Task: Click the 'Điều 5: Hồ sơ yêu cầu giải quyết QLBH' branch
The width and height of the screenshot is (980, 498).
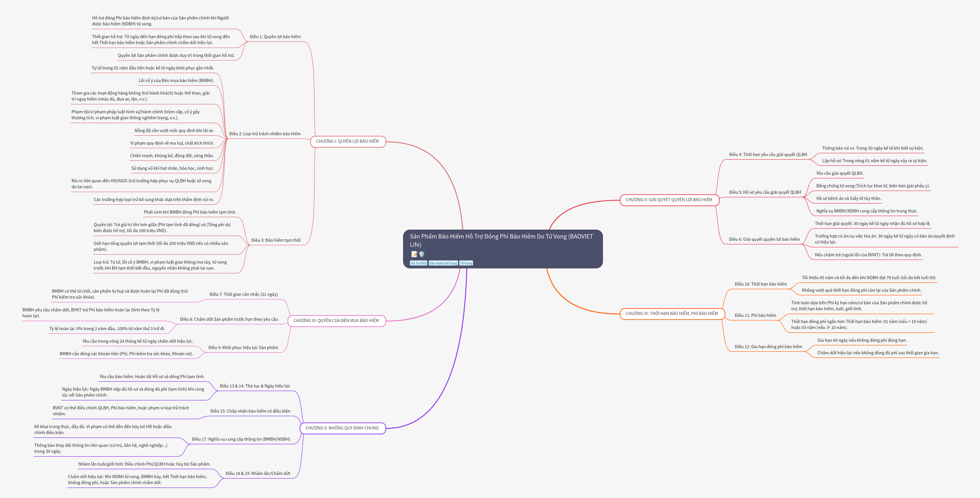Action: [x=765, y=193]
